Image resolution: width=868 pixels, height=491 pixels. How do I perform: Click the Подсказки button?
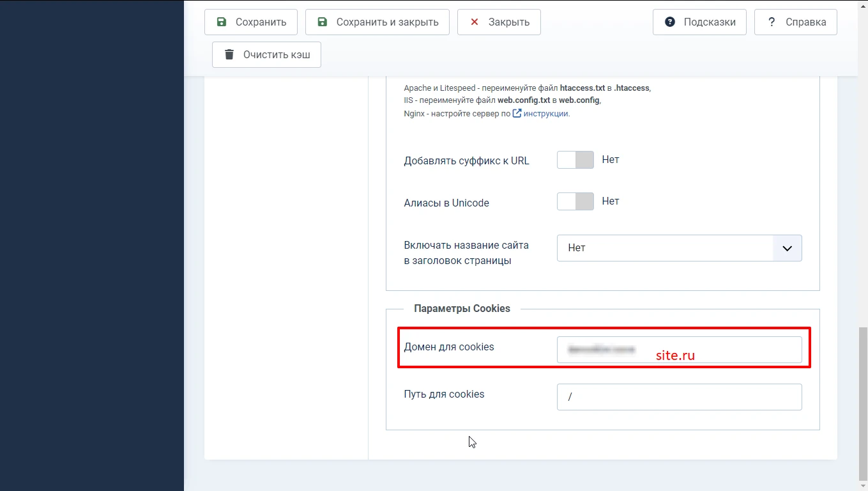coord(699,21)
